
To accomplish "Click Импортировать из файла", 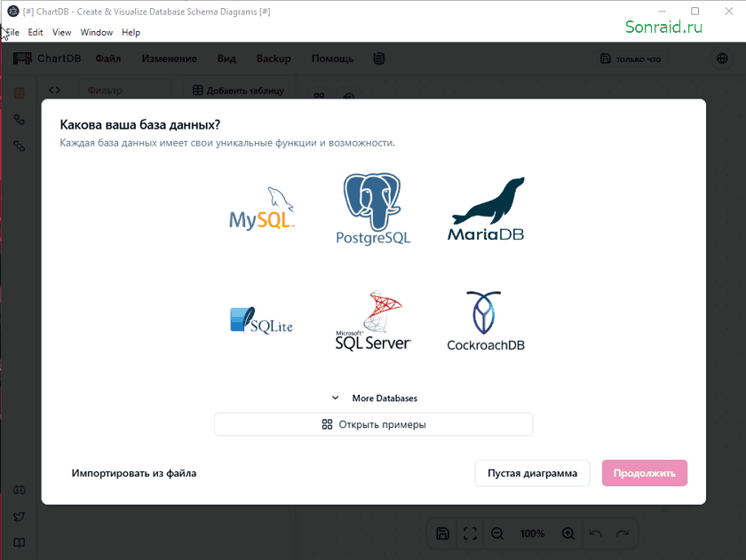I will tap(134, 473).
